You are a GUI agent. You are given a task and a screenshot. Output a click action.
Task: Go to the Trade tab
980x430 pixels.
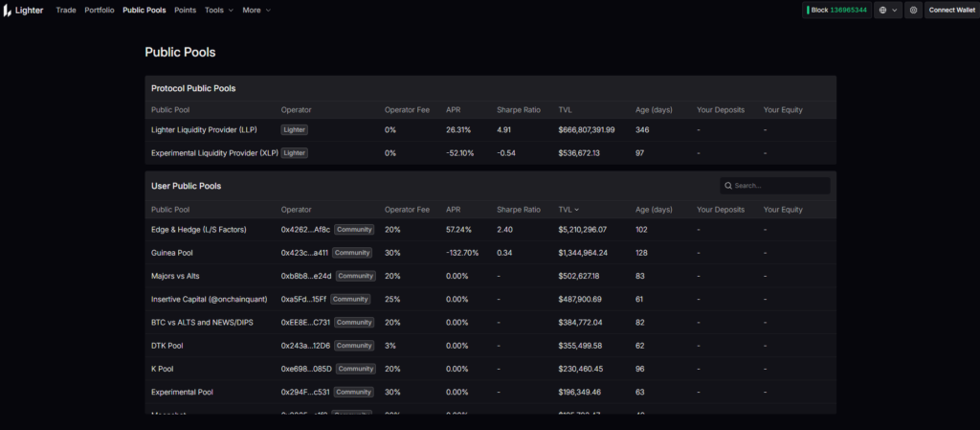pyautogui.click(x=66, y=10)
